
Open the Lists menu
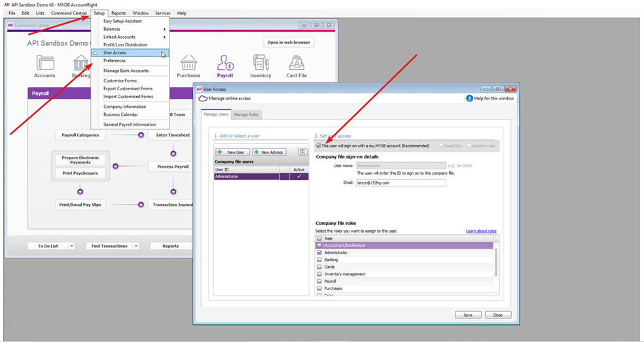click(x=40, y=13)
